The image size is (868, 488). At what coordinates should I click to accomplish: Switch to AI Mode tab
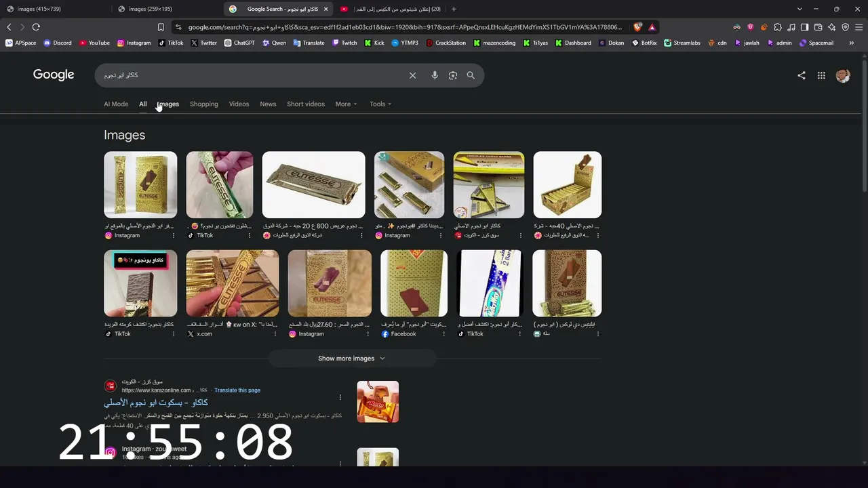116,104
